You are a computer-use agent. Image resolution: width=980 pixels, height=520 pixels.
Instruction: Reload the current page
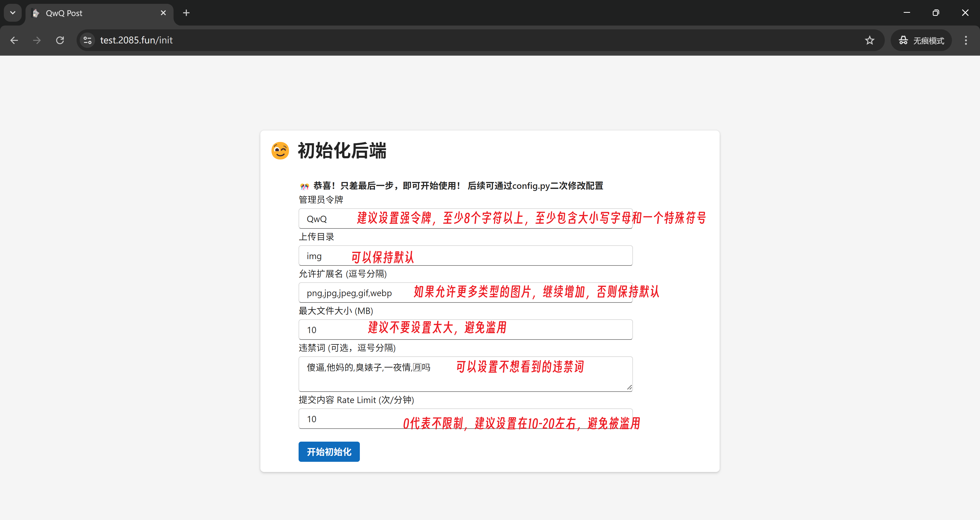[60, 40]
